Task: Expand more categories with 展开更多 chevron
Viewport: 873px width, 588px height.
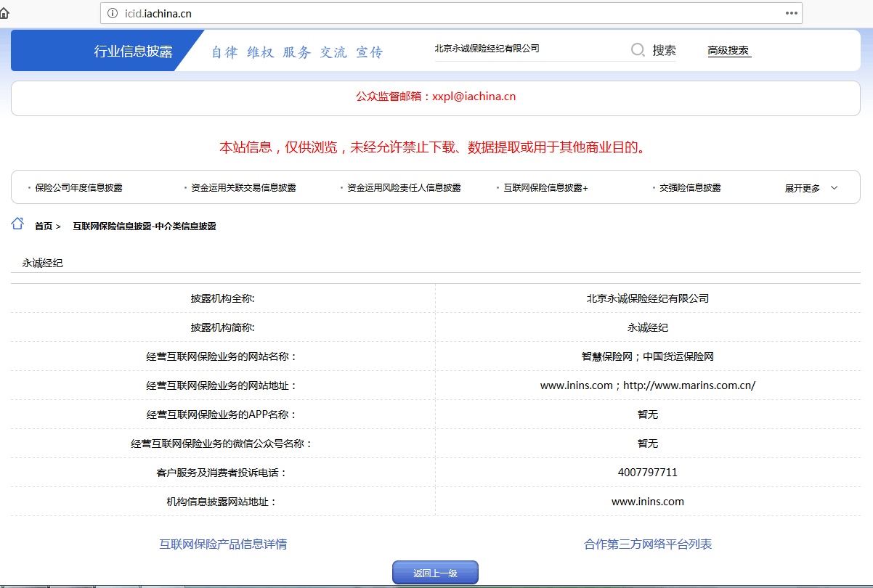Action: tap(811, 188)
